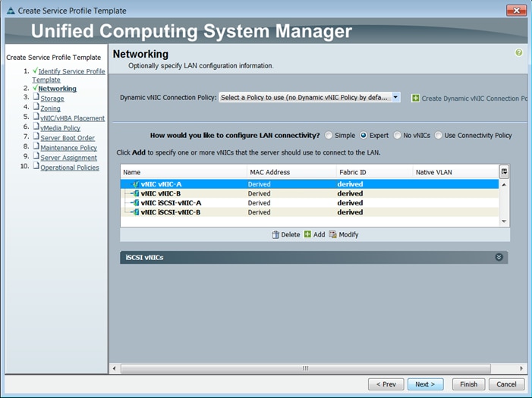This screenshot has width=532, height=398.
Task: Jump to Maintenance Policy step
Action: 68,148
